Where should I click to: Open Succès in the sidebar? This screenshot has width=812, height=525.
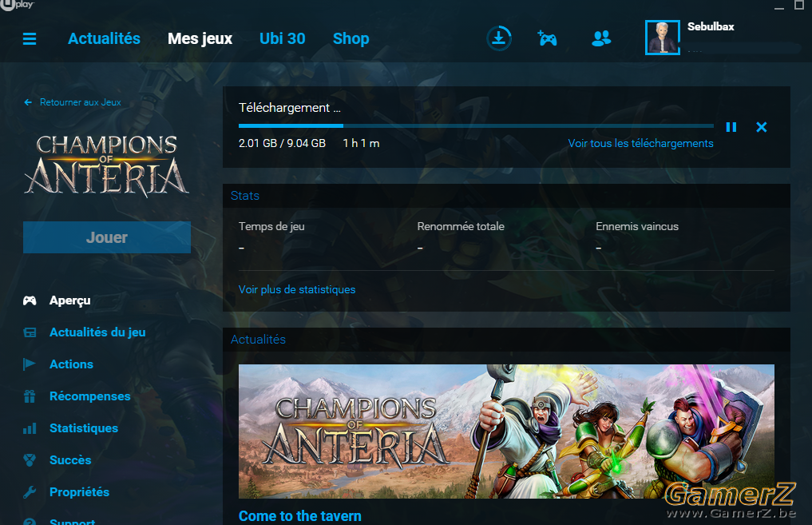[x=70, y=460]
